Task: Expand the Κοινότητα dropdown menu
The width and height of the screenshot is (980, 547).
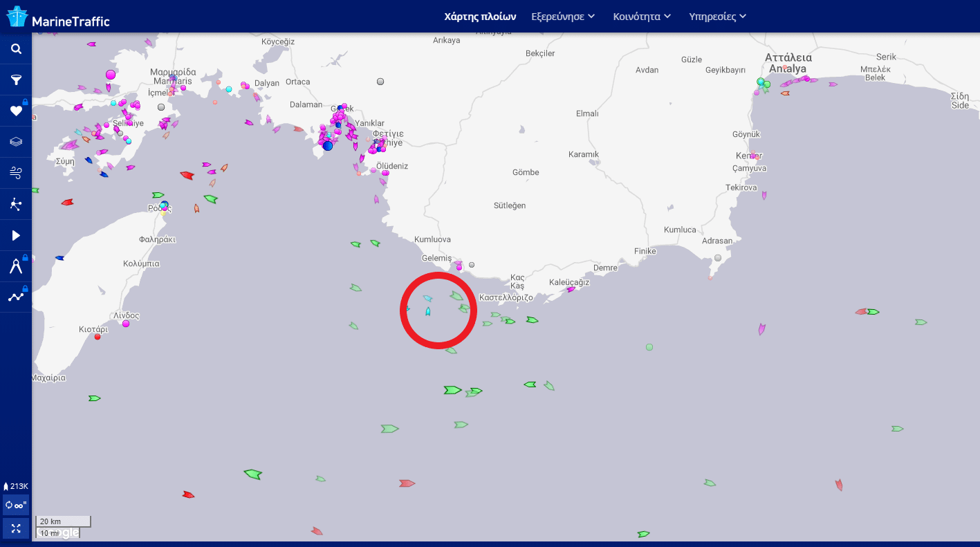Action: [x=642, y=17]
